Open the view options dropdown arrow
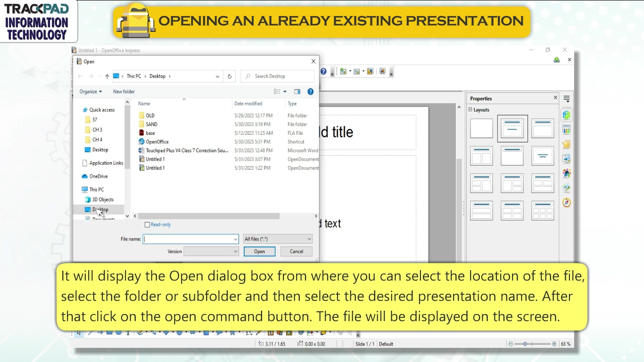644x362 pixels. 285,91
